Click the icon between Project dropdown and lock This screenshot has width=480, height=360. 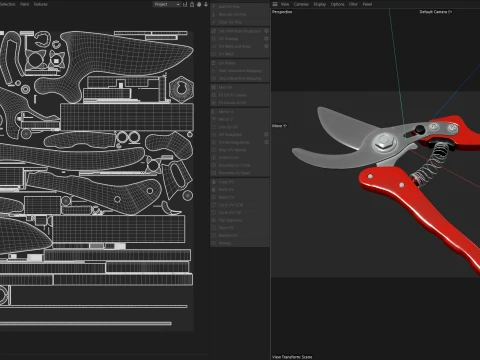click(185, 4)
